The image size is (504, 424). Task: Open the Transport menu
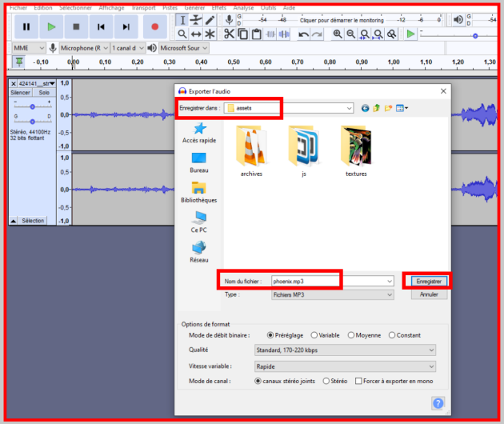coord(143,7)
